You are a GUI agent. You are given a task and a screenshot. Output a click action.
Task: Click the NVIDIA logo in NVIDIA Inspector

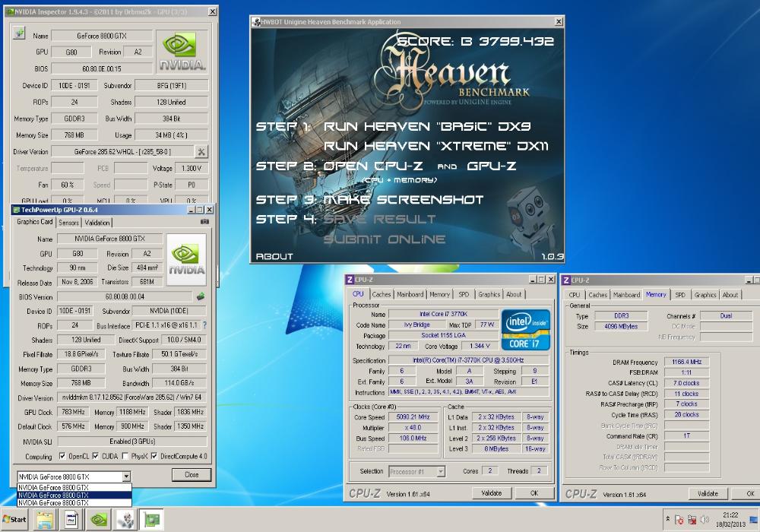click(182, 52)
